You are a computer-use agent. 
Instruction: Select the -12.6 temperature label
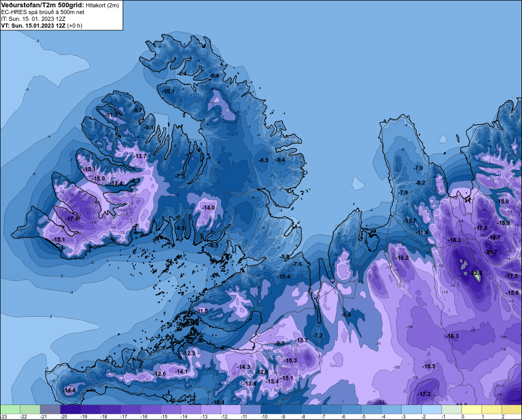click(160, 374)
